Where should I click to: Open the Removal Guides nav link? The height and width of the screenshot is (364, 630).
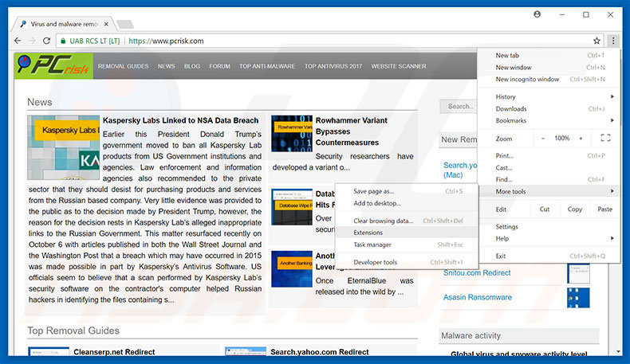tap(124, 66)
